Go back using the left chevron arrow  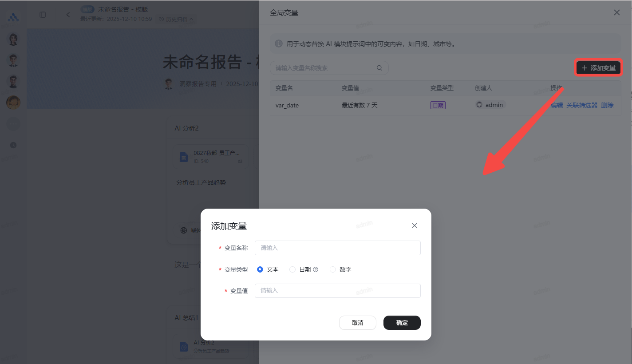pyautogui.click(x=68, y=15)
